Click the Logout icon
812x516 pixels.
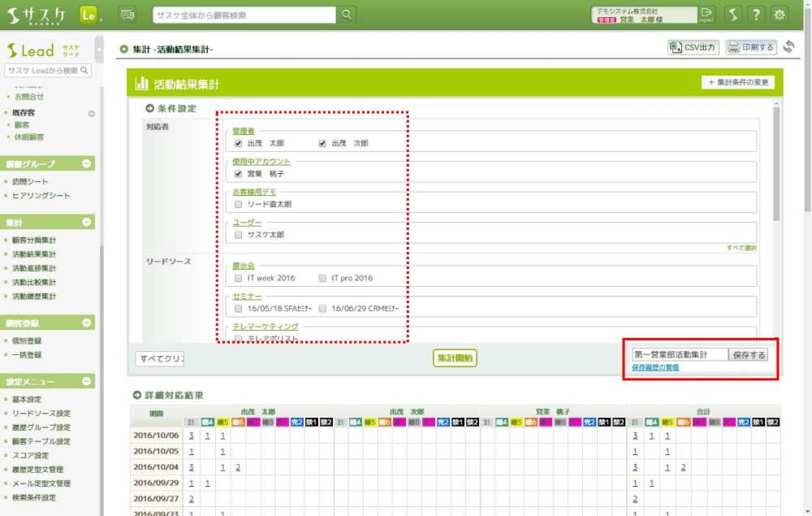point(706,15)
